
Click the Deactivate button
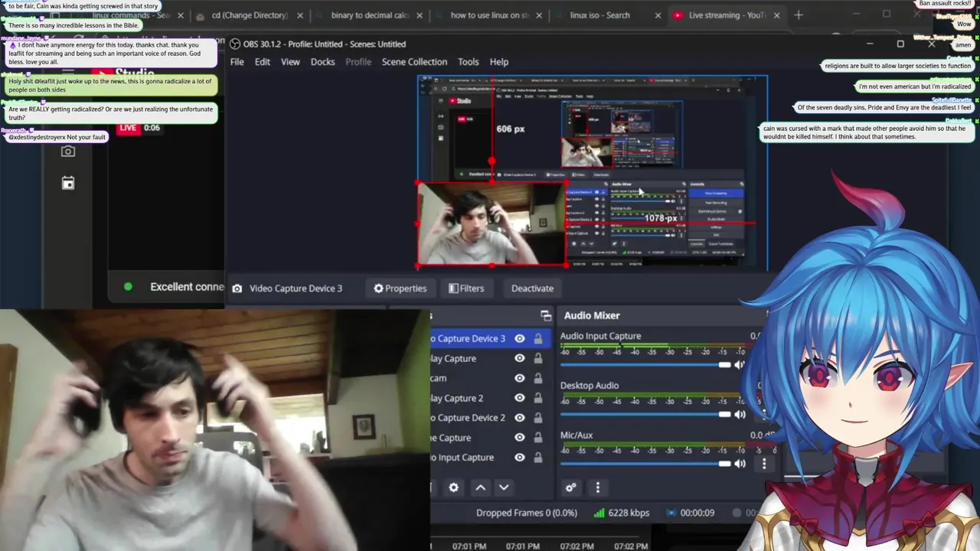(x=532, y=289)
